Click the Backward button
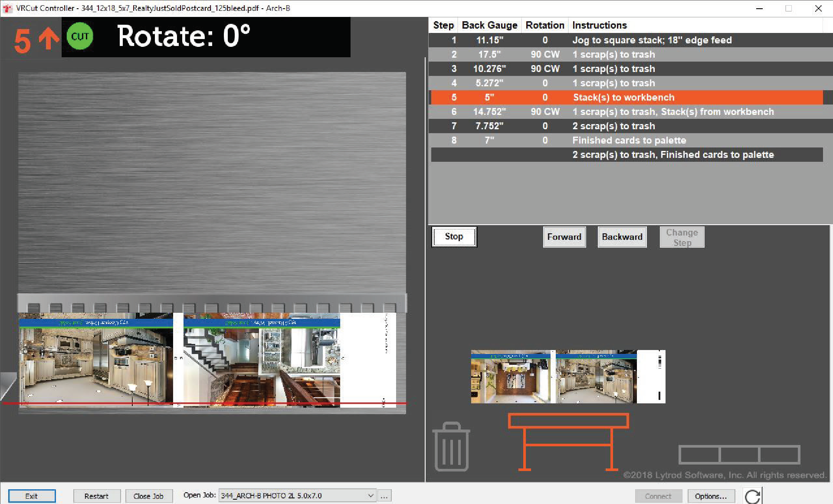833x504 pixels. click(622, 237)
